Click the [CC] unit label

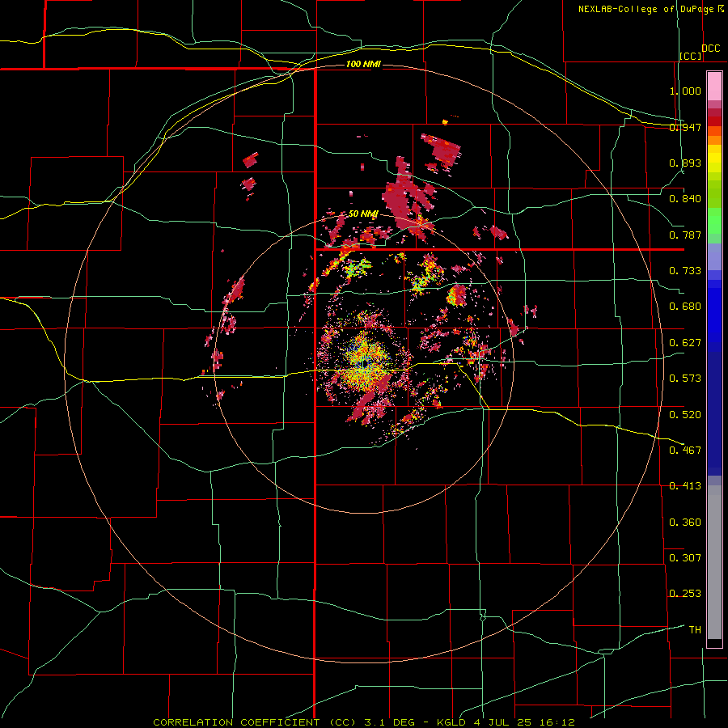click(x=691, y=56)
